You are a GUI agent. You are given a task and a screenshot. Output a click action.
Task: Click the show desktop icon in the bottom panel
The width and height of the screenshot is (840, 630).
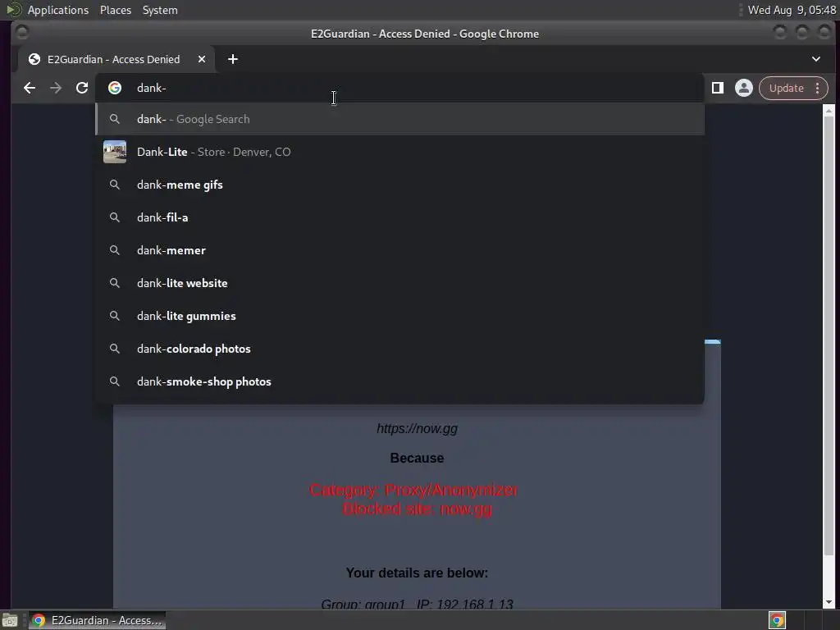click(x=10, y=620)
